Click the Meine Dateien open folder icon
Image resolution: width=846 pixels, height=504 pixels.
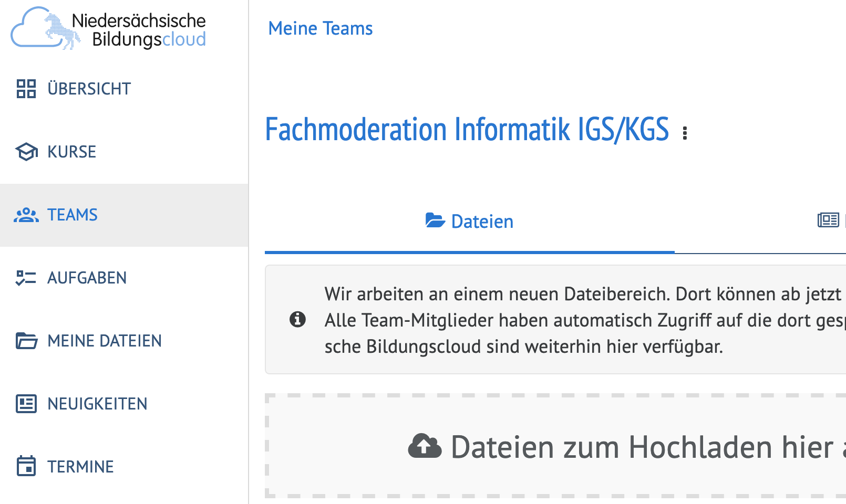(x=26, y=341)
